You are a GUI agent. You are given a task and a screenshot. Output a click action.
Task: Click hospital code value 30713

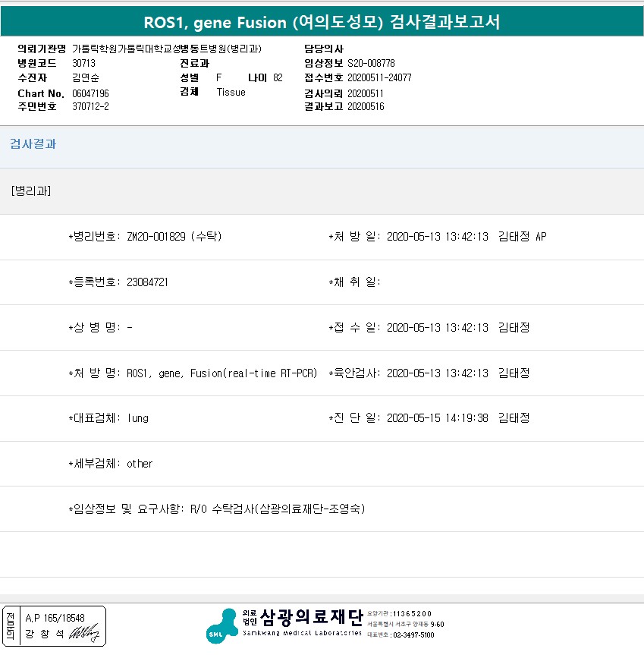(83, 64)
